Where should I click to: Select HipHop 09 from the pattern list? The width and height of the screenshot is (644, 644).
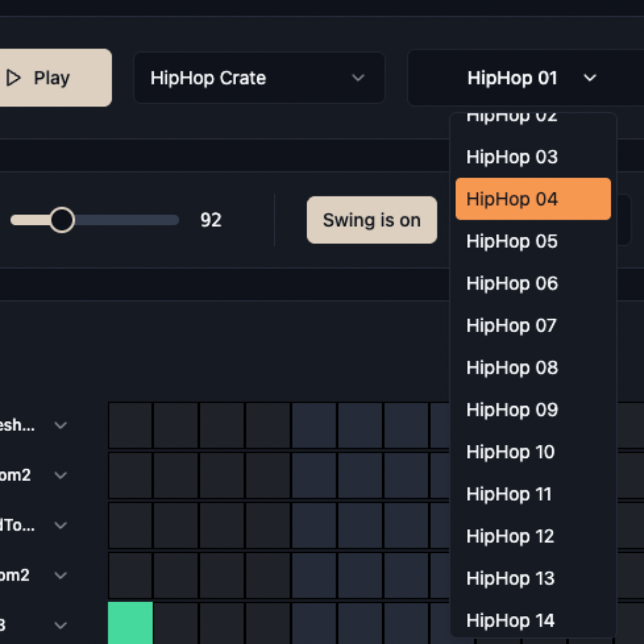[x=533, y=410]
